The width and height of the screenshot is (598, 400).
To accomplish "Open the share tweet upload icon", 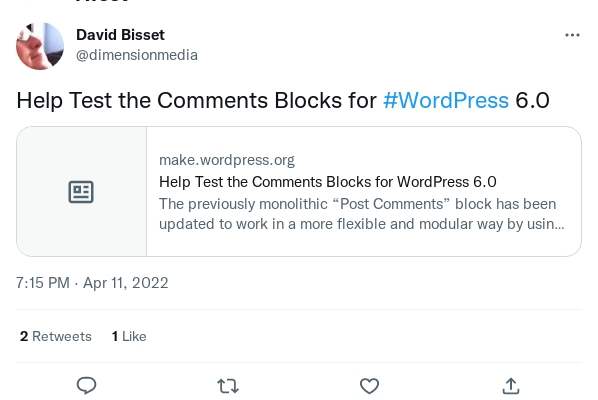I will (x=511, y=386).
